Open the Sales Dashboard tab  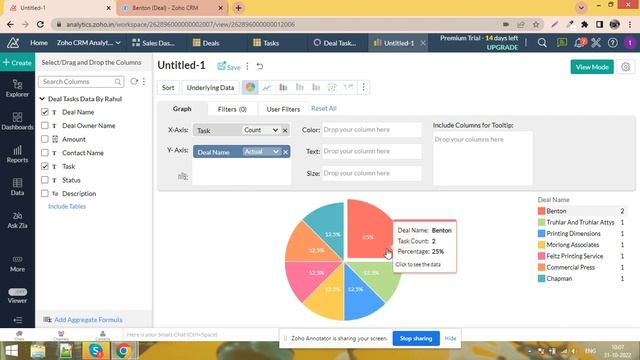[x=153, y=43]
